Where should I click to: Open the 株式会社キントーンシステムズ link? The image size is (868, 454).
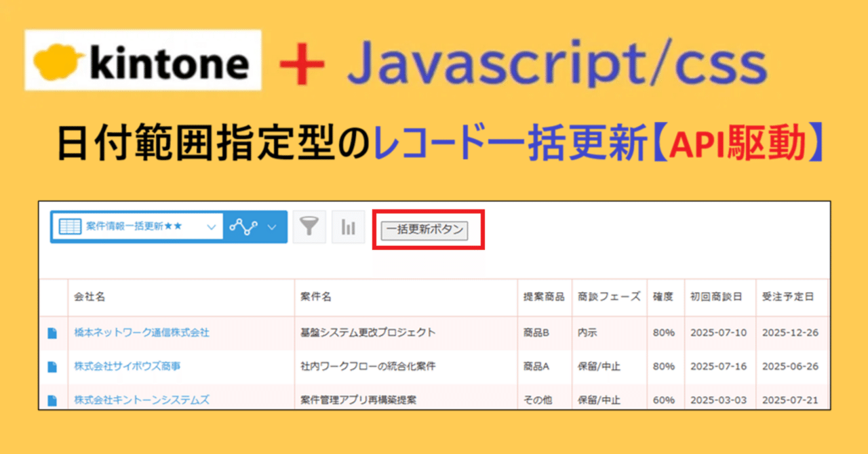[142, 400]
